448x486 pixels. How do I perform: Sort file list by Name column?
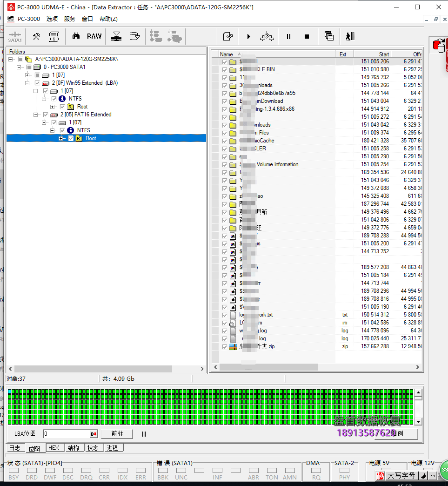click(x=277, y=54)
